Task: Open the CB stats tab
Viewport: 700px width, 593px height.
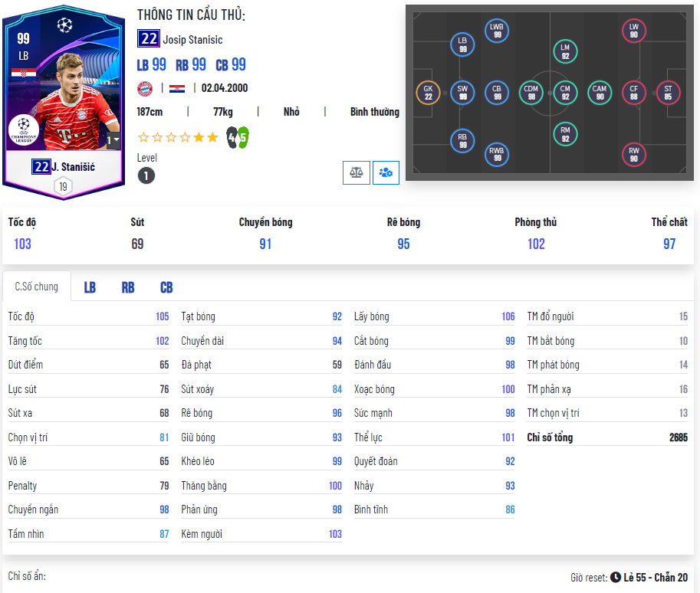Action: click(166, 287)
